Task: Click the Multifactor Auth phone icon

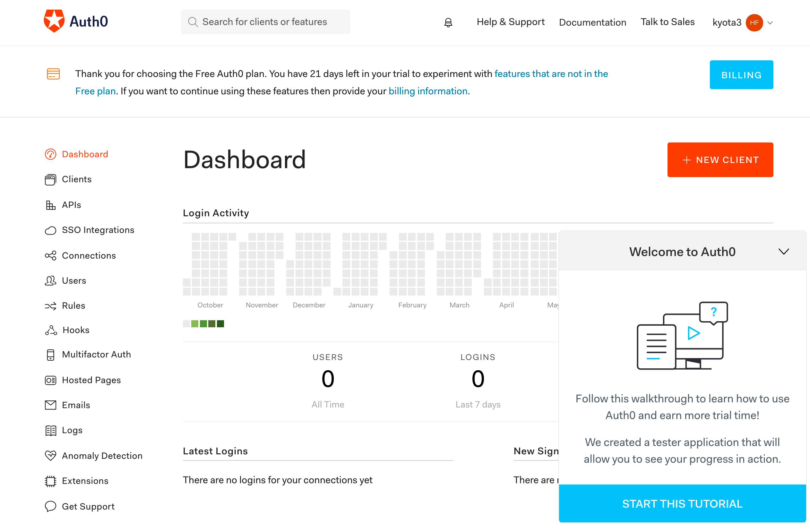Action: tap(51, 355)
